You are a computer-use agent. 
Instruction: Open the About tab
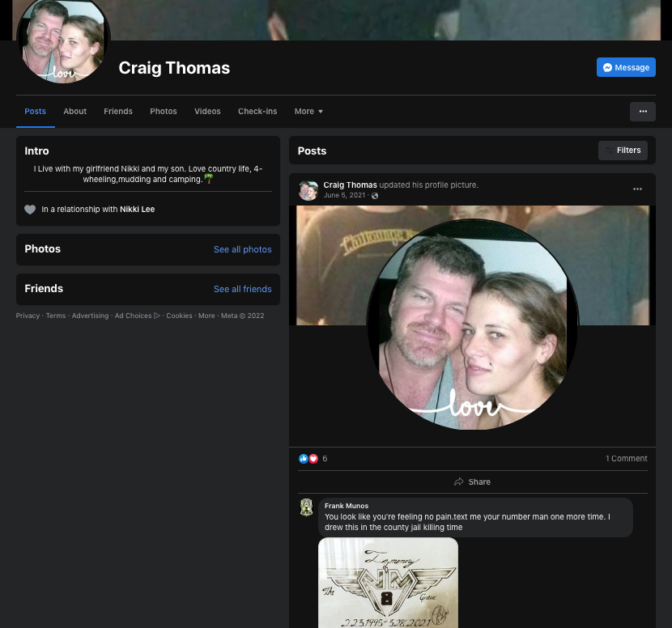tap(75, 112)
